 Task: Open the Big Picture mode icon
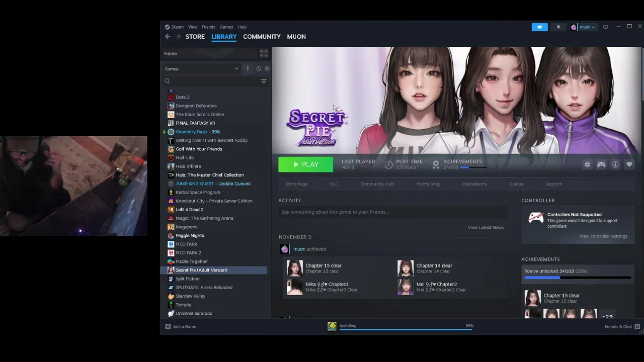click(606, 27)
